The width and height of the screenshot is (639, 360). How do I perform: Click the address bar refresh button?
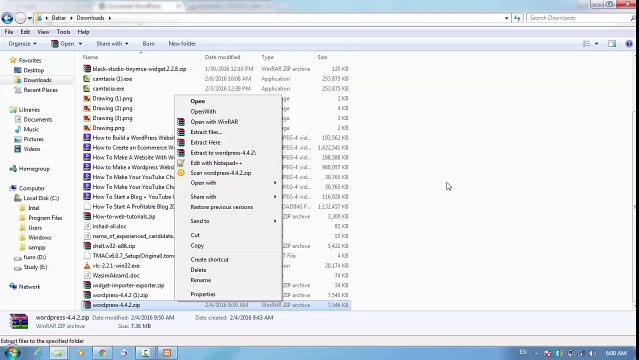[517, 18]
